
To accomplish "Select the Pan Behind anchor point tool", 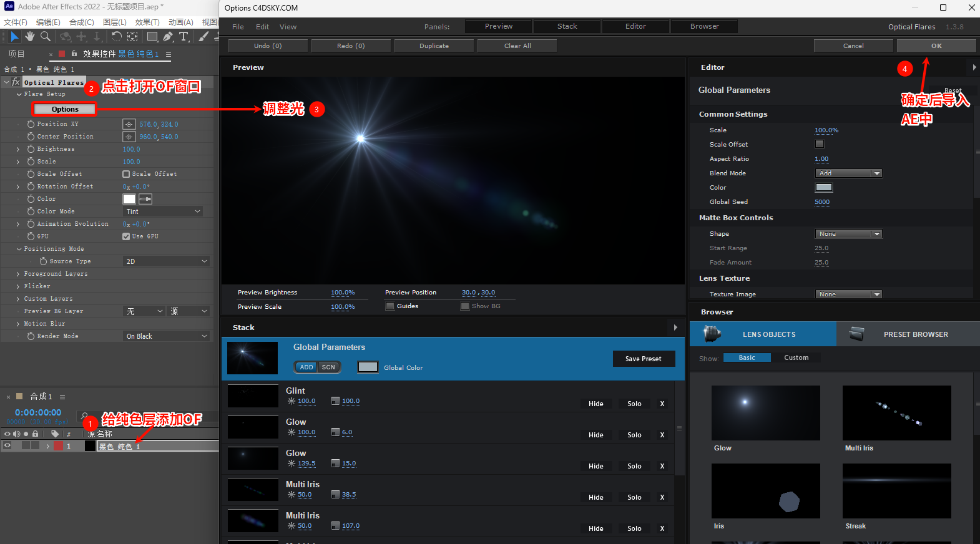I will (x=132, y=37).
